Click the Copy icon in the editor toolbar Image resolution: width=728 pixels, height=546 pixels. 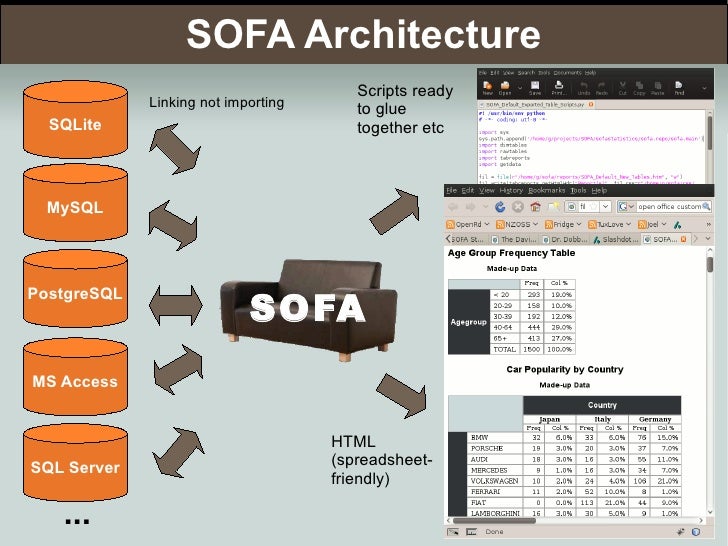tap(639, 85)
